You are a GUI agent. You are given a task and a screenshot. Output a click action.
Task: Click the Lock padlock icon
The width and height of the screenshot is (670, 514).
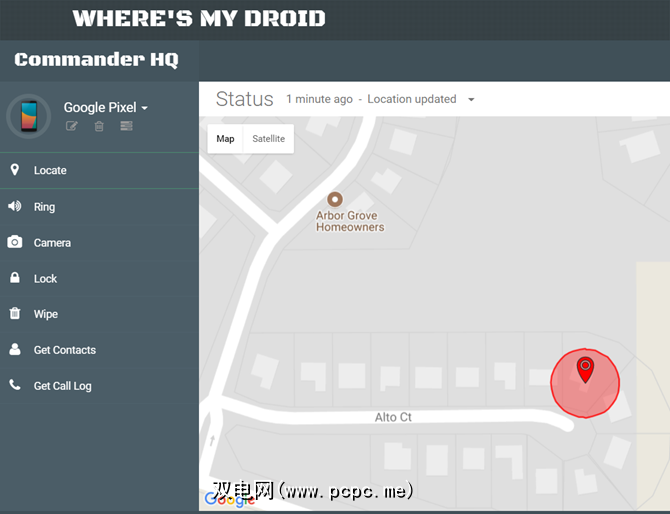(x=15, y=278)
